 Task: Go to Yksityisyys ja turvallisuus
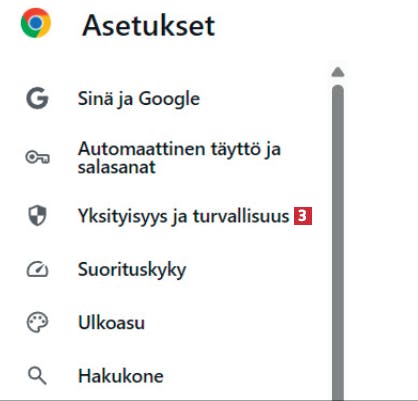(x=183, y=216)
